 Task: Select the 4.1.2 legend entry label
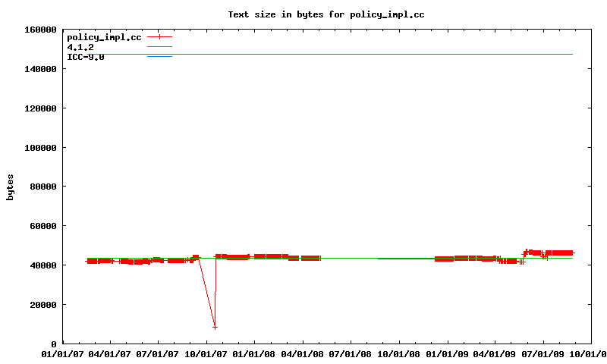tap(80, 47)
